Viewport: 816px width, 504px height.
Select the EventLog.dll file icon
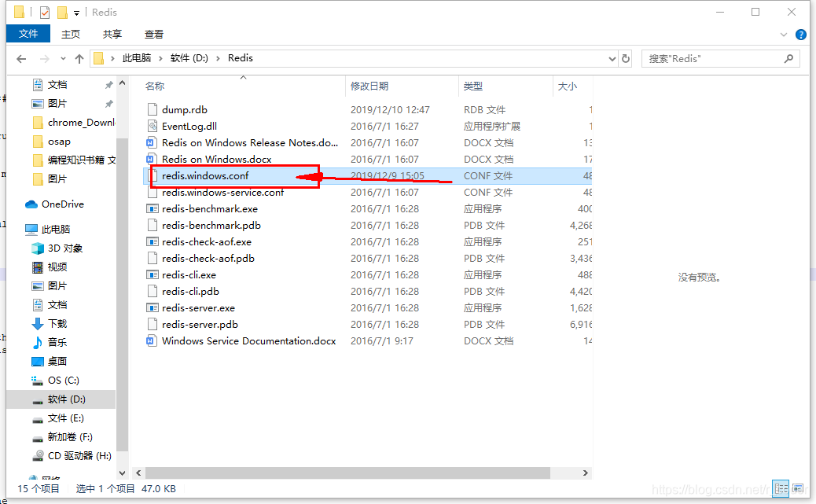153,126
